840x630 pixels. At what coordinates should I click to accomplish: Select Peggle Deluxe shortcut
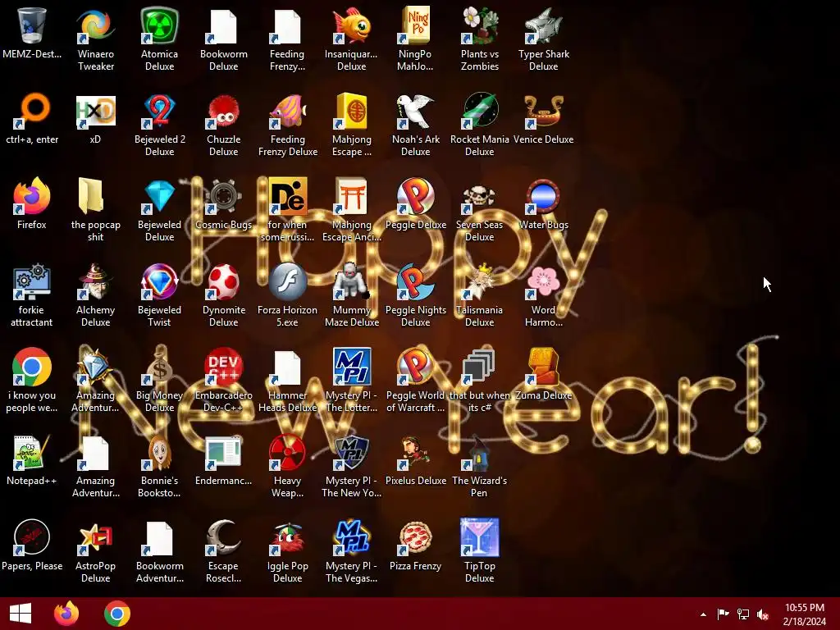(x=415, y=196)
